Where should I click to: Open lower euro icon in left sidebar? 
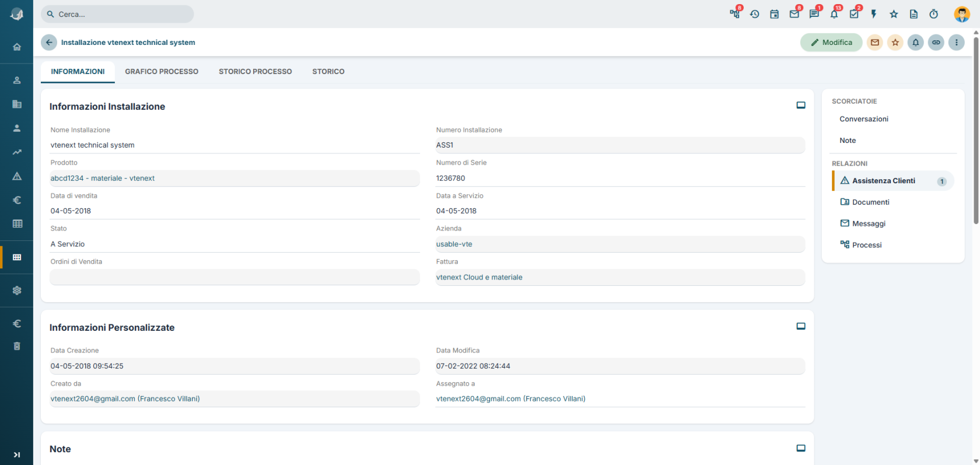tap(17, 323)
